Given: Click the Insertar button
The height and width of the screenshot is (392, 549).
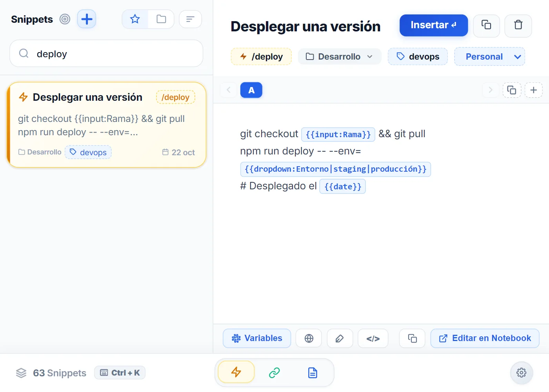Looking at the screenshot, I should (434, 25).
